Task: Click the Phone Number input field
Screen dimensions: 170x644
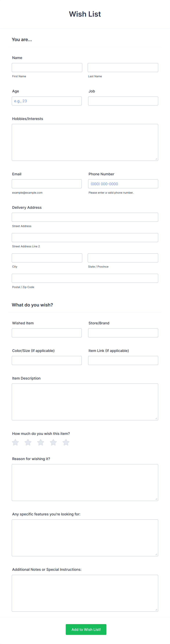Action: point(123,184)
